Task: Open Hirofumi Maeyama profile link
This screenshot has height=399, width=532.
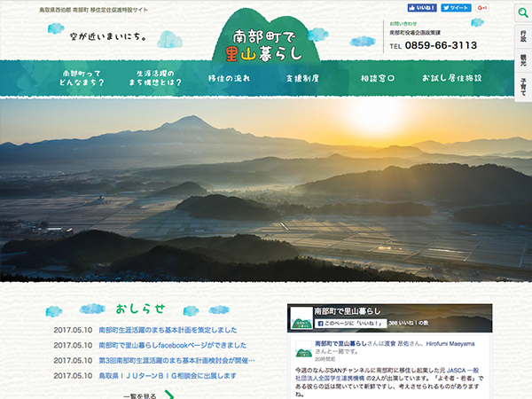Action: (x=450, y=344)
